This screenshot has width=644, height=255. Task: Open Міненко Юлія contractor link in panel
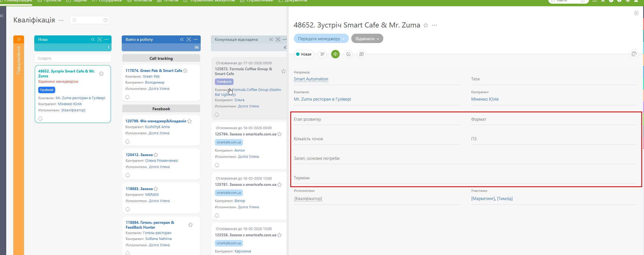(x=485, y=99)
